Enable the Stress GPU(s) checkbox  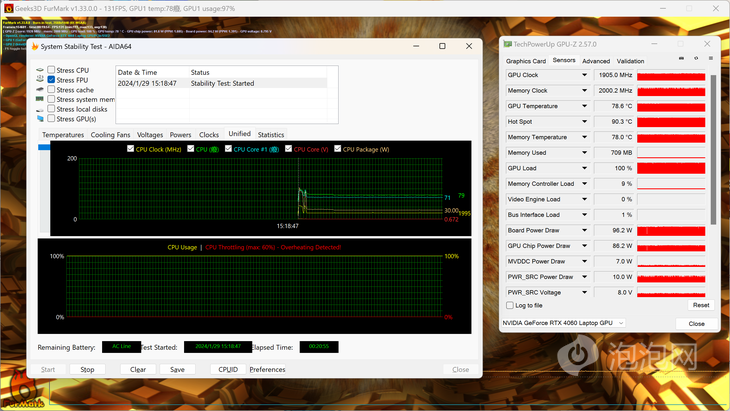coord(51,119)
